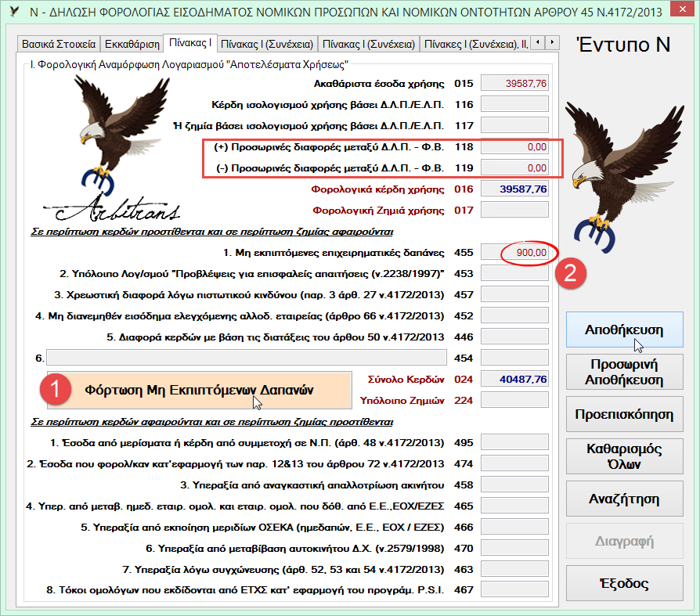Click the input field for code 446
Viewport: 700px width, 616px height.
tap(514, 337)
